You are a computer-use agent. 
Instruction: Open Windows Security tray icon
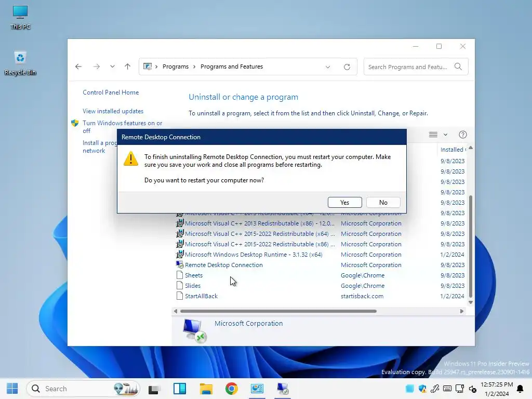(x=422, y=389)
